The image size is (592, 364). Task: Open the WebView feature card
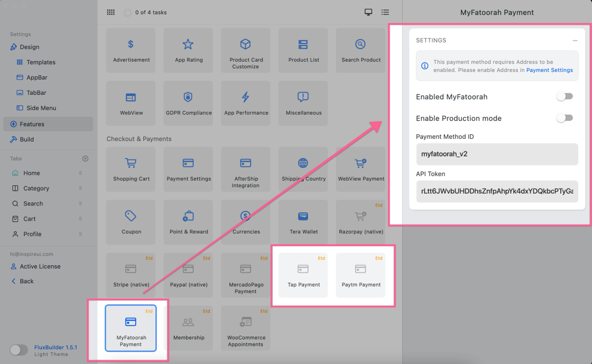pos(131,103)
